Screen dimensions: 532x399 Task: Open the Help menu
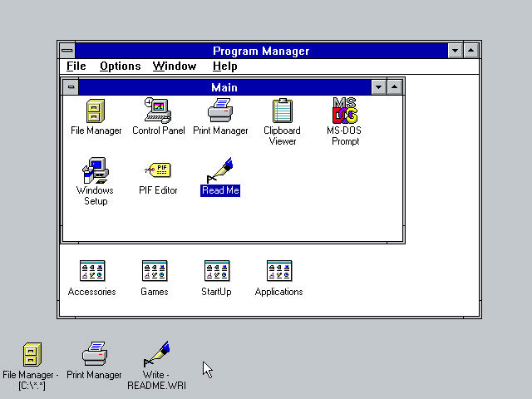tap(225, 66)
